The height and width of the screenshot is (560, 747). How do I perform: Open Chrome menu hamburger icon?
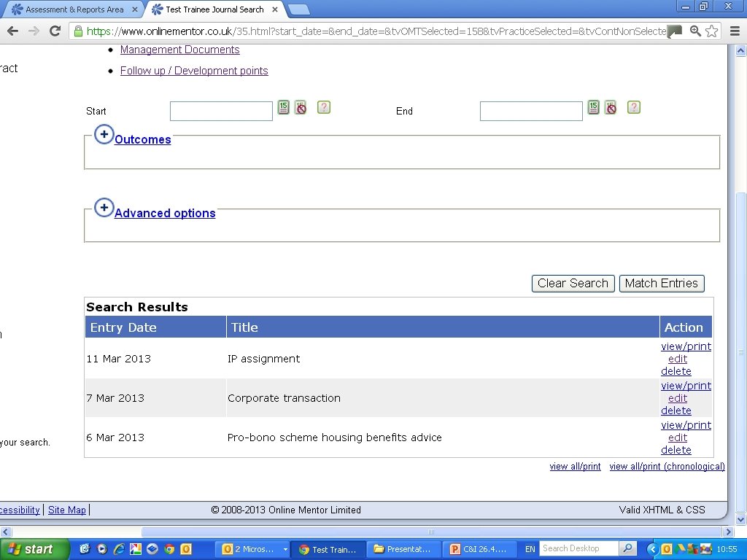pos(735,31)
